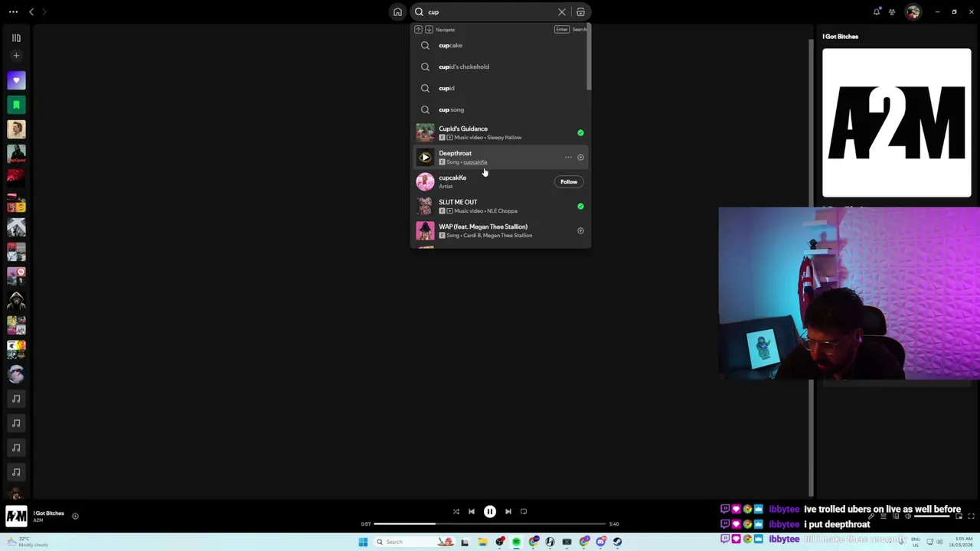The width and height of the screenshot is (980, 551).
Task: Pause the current song
Action: (490, 511)
